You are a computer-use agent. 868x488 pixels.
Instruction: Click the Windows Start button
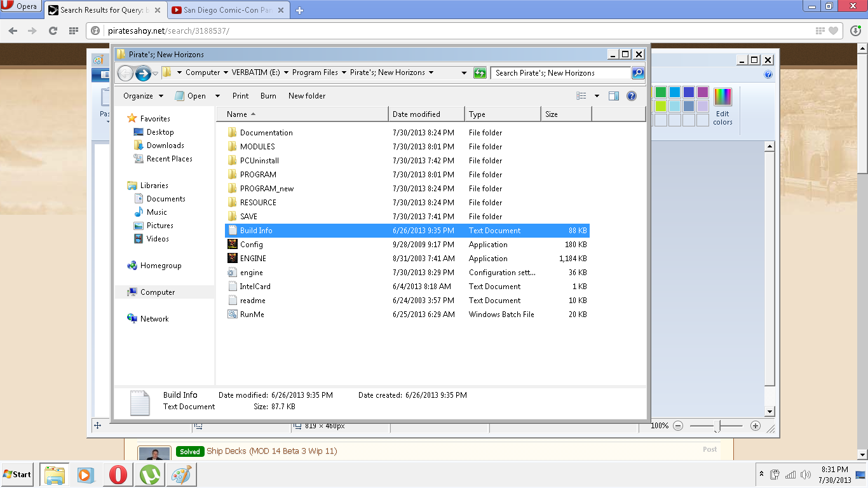tap(17, 475)
